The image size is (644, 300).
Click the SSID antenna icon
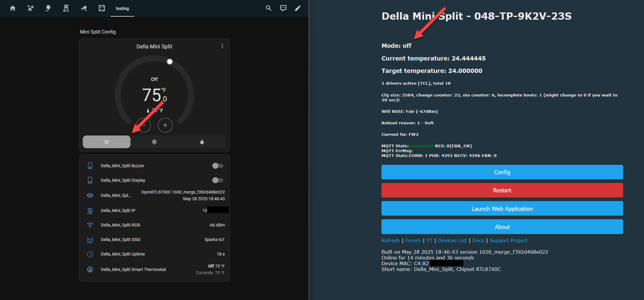point(90,240)
